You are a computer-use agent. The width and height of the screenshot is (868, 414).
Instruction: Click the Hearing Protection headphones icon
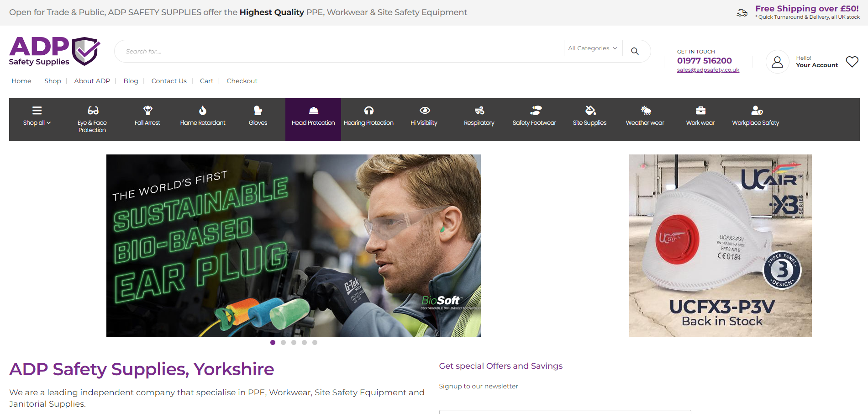(x=368, y=110)
